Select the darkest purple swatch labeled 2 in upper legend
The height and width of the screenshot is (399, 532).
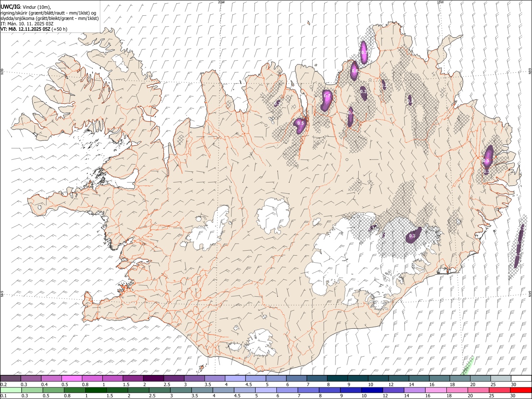click(x=153, y=378)
